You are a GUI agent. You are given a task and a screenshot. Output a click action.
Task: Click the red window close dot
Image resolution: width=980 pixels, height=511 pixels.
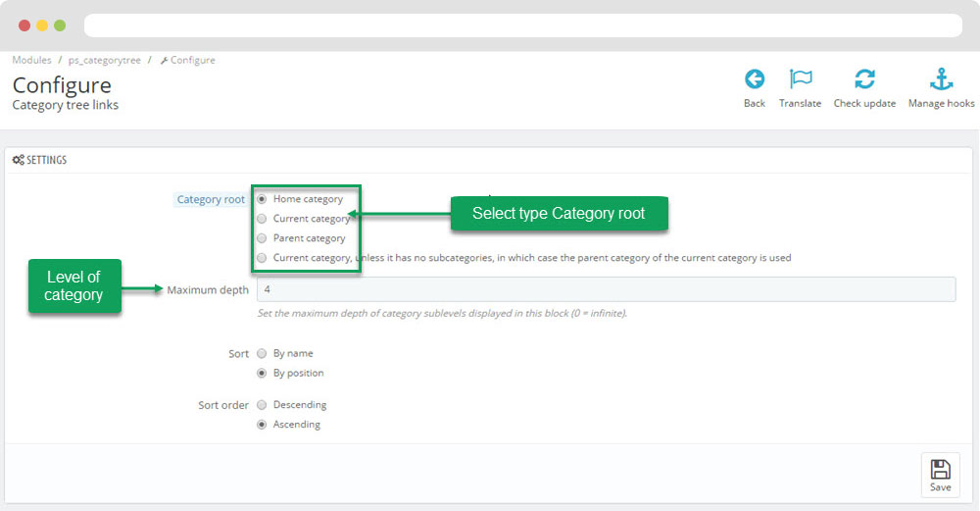coord(24,26)
